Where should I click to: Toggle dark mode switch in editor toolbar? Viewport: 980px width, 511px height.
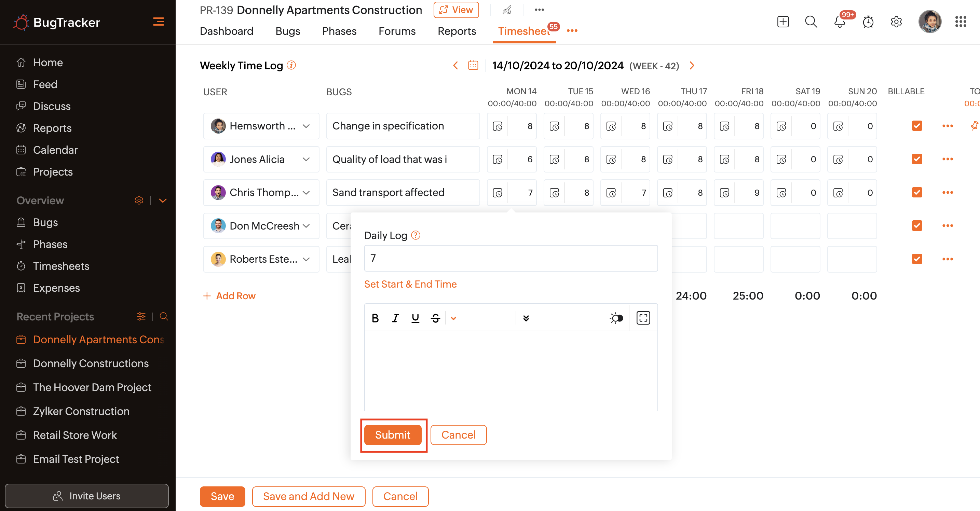(616, 318)
